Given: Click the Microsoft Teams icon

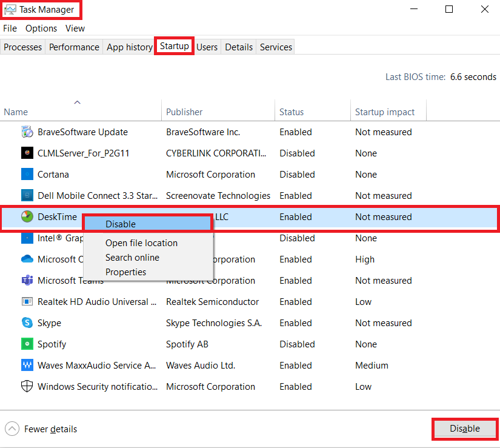Looking at the screenshot, I should point(27,280).
